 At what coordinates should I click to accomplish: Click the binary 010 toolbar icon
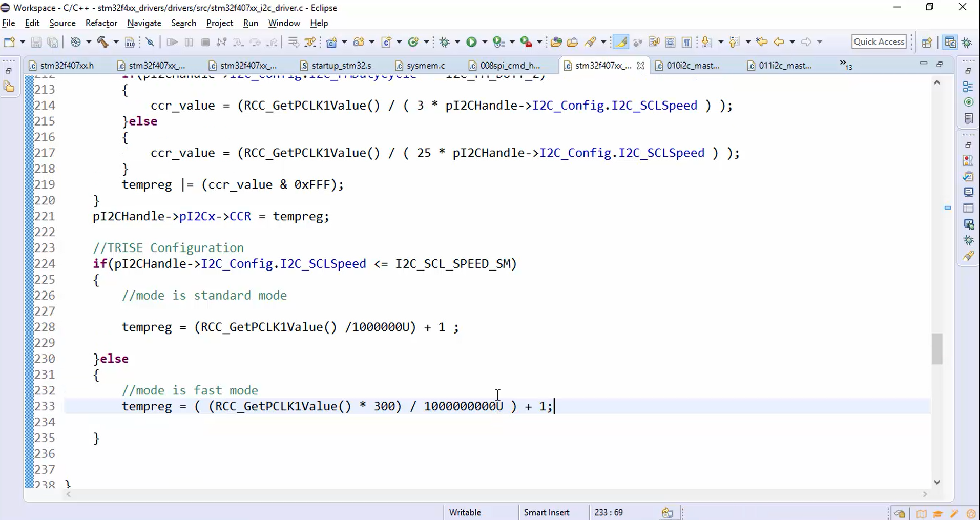[x=130, y=42]
